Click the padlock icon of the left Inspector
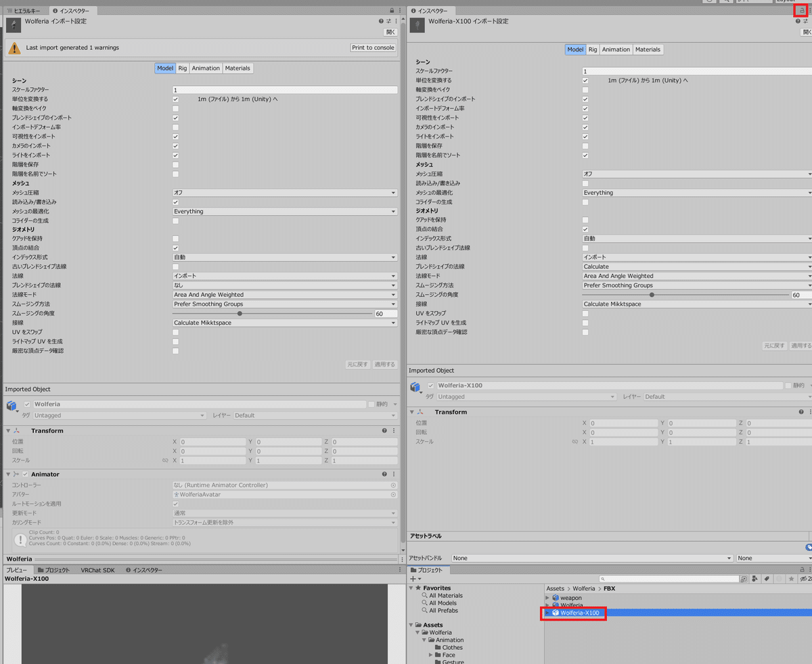This screenshot has width=812, height=664. (x=392, y=11)
